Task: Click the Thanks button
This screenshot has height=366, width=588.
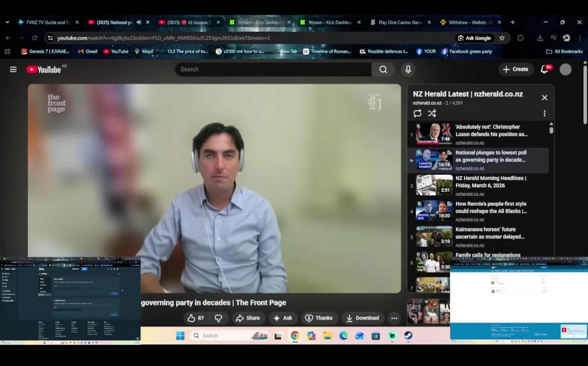Action: coord(319,318)
